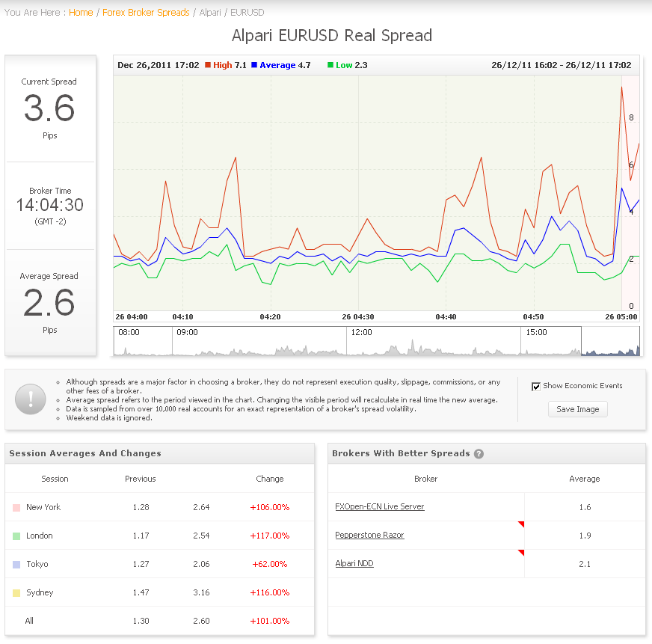Click the London session row label
This screenshot has width=652, height=644.
[x=40, y=536]
